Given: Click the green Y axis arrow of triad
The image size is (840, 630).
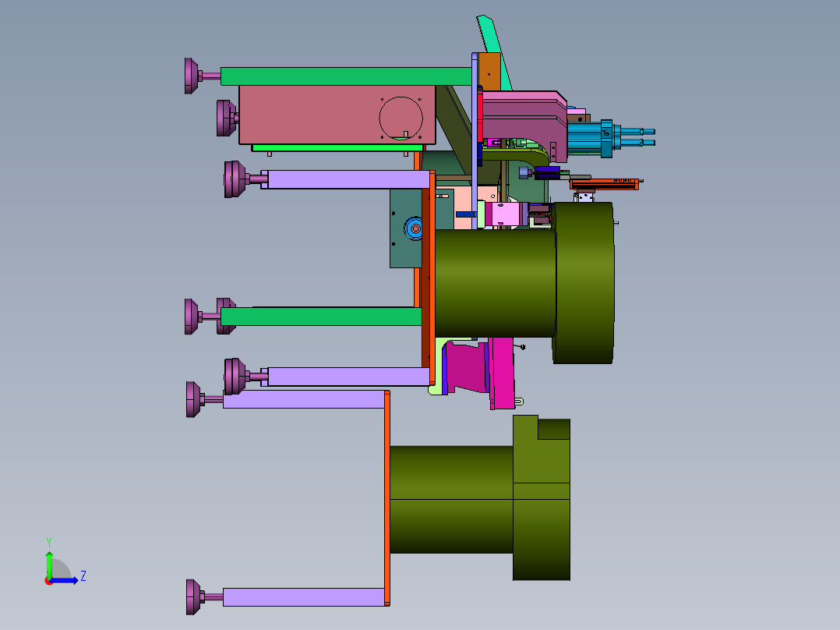Looking at the screenshot, I should (x=49, y=564).
